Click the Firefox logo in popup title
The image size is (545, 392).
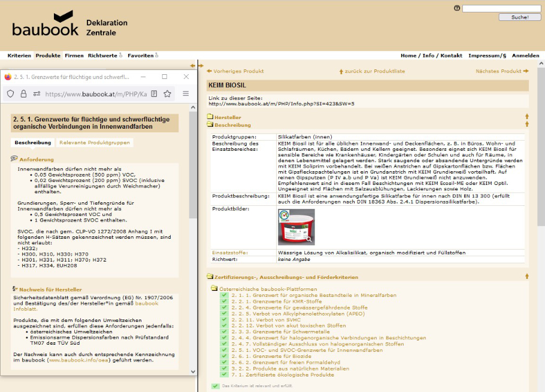pos(8,77)
